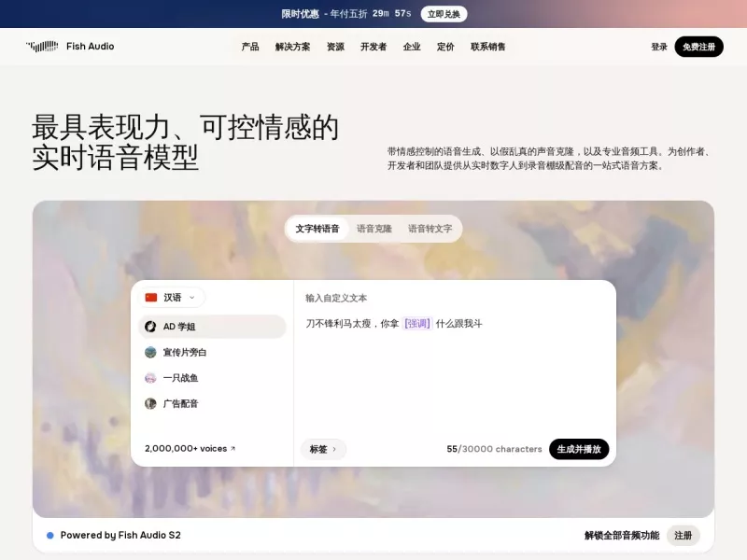Open the Fish Audio home link text
This screenshot has width=747, height=560.
tap(90, 46)
